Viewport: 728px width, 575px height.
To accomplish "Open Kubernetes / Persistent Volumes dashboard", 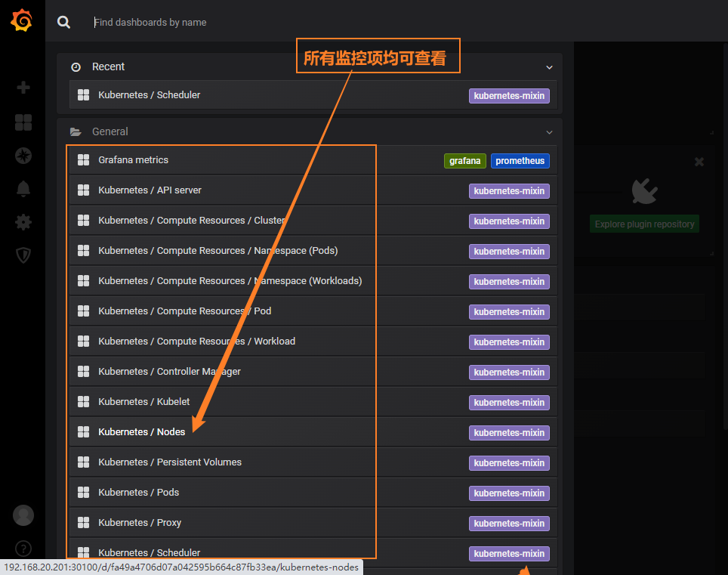I will tap(170, 462).
